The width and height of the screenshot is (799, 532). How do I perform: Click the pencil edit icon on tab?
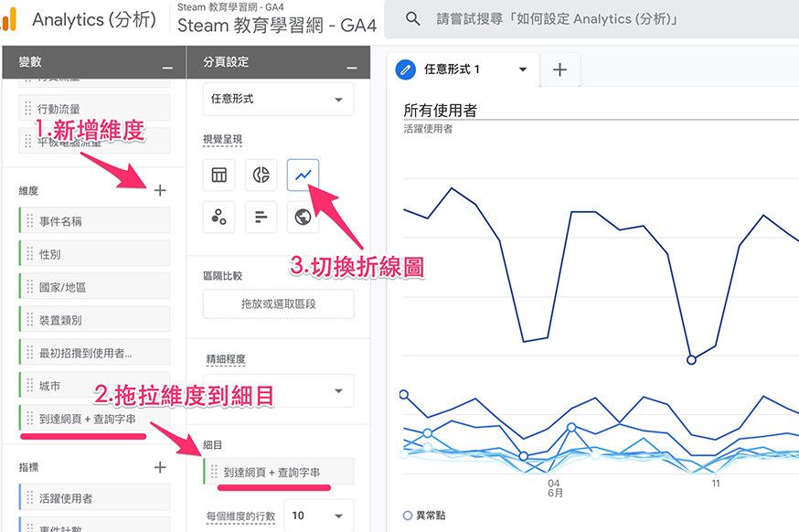pos(406,69)
